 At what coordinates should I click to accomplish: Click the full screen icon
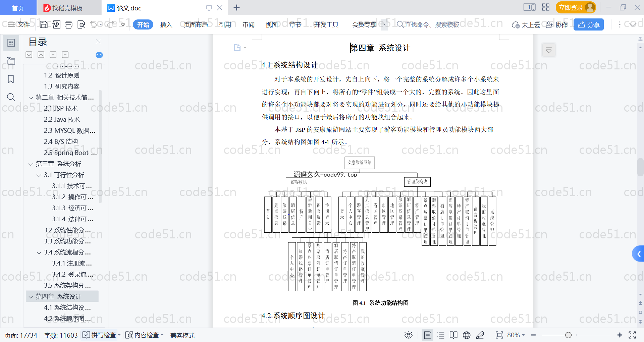632,335
